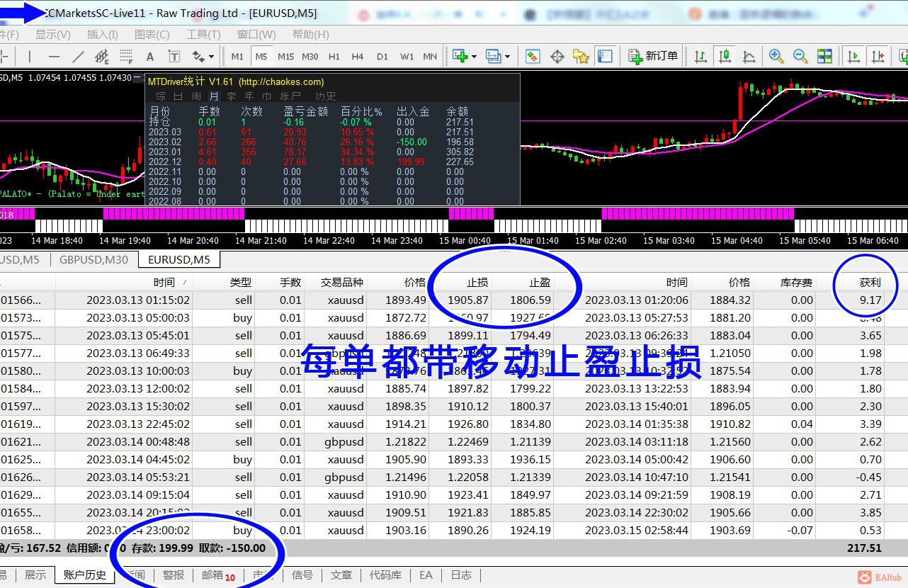Image resolution: width=908 pixels, height=588 pixels.
Task: Click the profiles icon
Action: 494,57
